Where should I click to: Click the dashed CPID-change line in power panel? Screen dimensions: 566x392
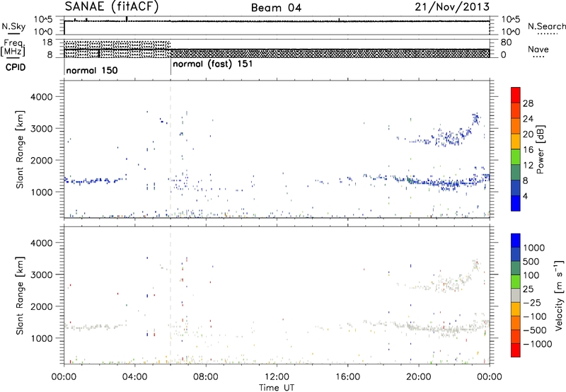click(171, 149)
